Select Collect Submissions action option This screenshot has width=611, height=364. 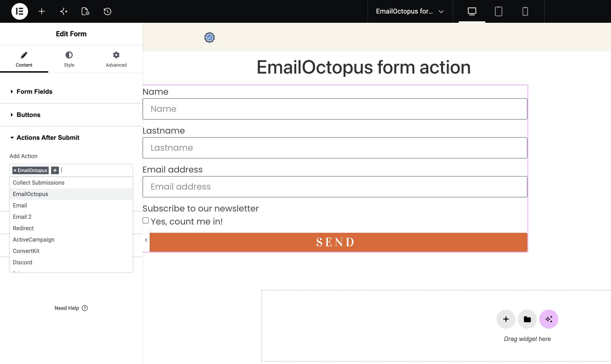(71, 183)
